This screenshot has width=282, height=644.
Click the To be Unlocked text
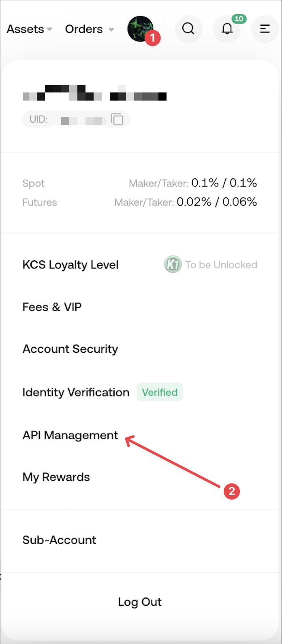pyautogui.click(x=221, y=265)
